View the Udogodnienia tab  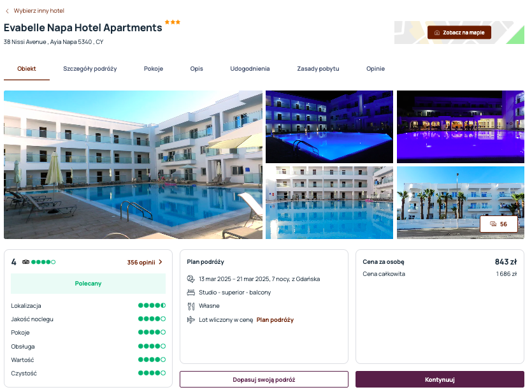tap(250, 69)
